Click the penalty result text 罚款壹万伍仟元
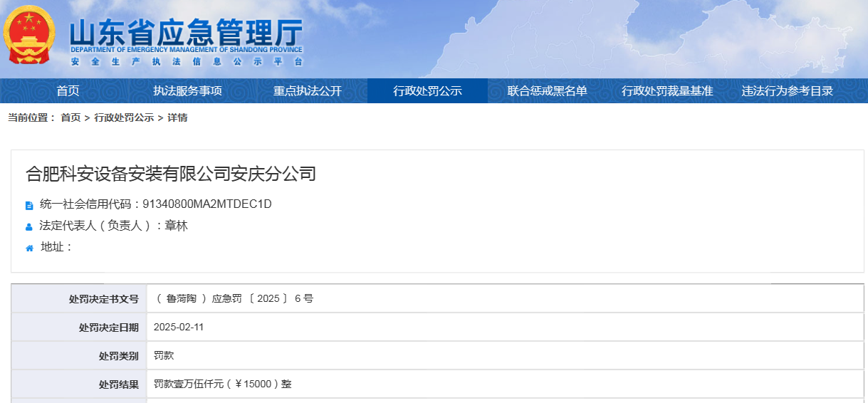This screenshot has width=868, height=403. click(x=223, y=384)
